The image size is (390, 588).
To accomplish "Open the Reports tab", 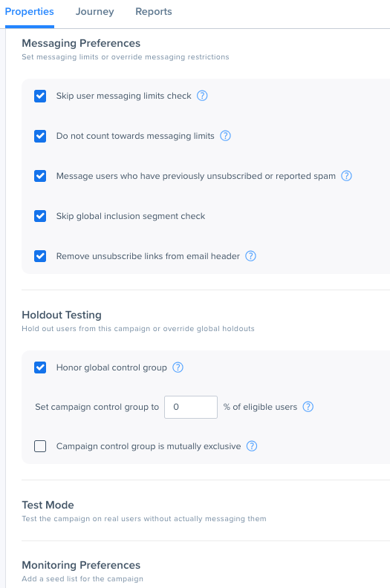I will click(154, 12).
